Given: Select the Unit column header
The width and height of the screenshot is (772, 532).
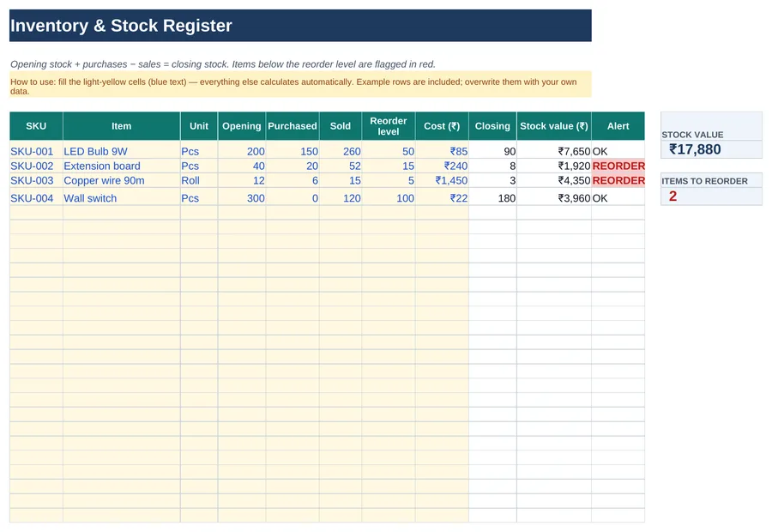Looking at the screenshot, I should pos(199,126).
